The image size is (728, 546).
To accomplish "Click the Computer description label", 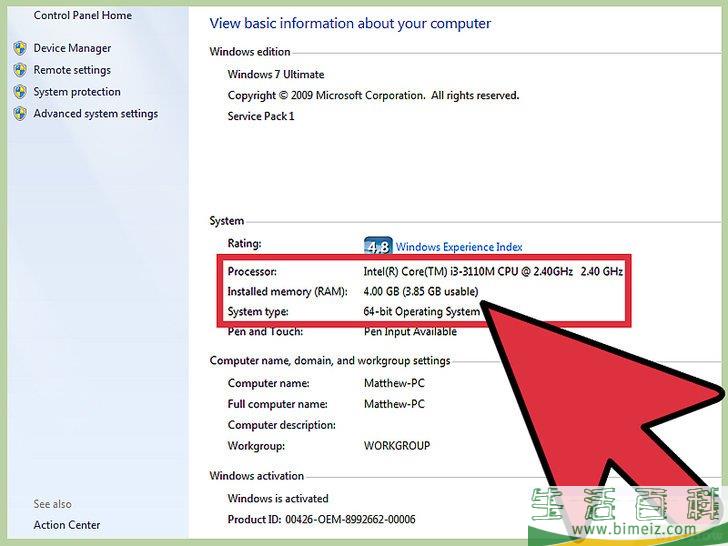I will (282, 425).
